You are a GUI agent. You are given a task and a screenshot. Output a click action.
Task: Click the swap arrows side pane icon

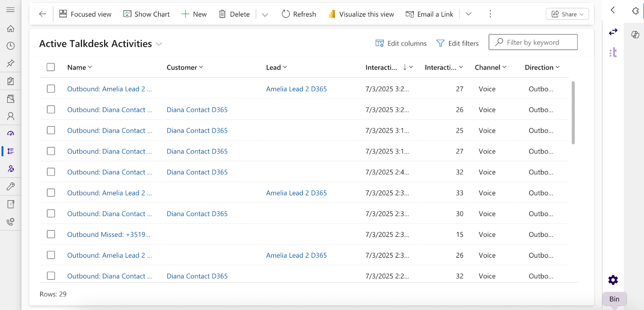tap(613, 32)
